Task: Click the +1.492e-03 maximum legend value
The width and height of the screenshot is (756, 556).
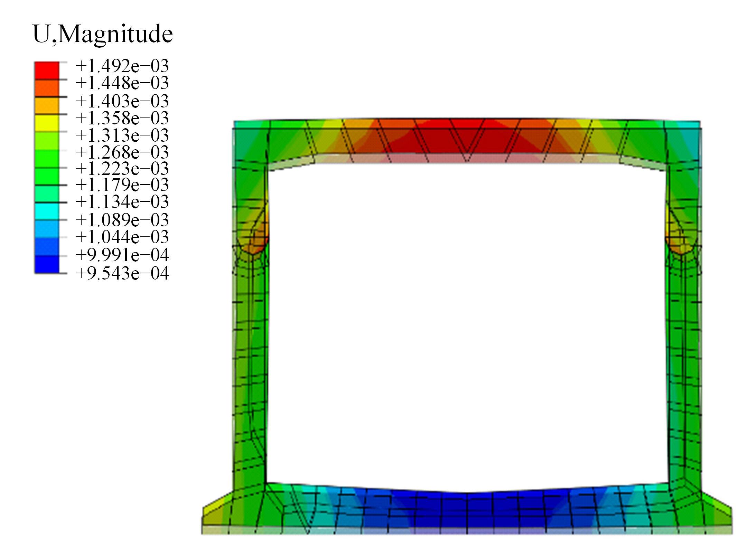Action: tap(122, 66)
